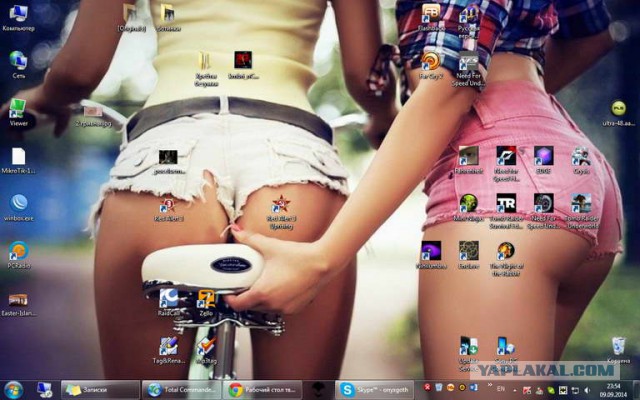Open the Tag&Rename shortcut
This screenshot has height=400, width=640.
point(169,350)
